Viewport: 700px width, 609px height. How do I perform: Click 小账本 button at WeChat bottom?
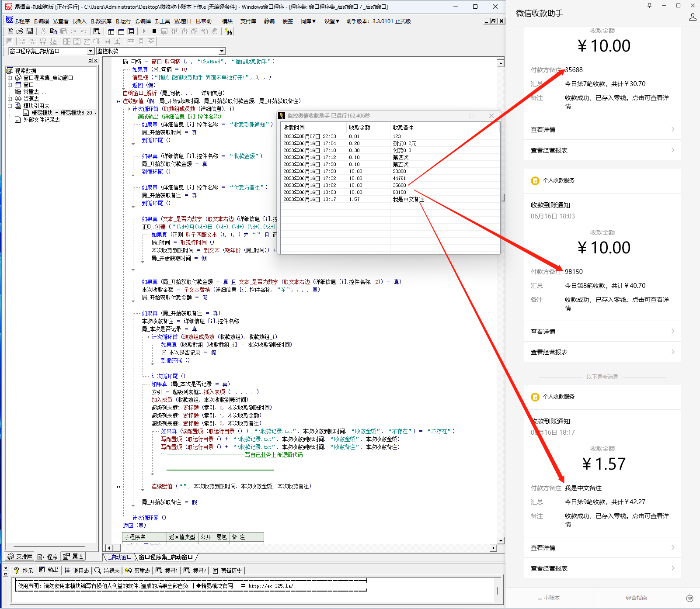pos(549,598)
